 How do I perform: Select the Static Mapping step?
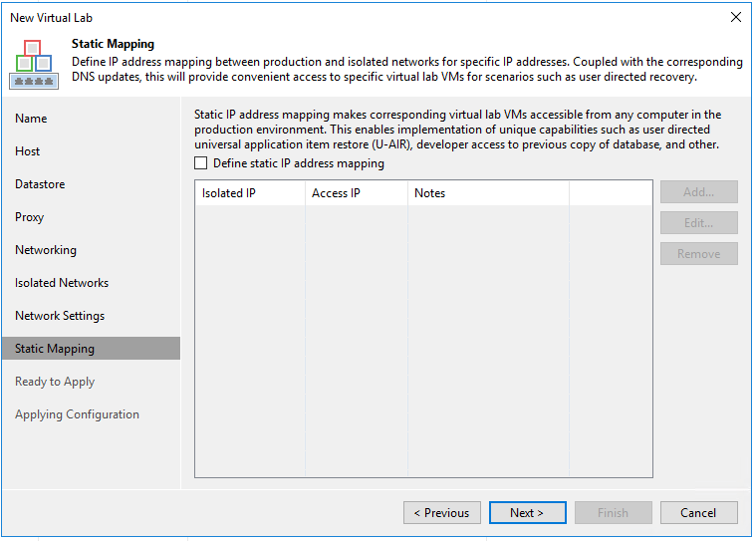(55, 349)
